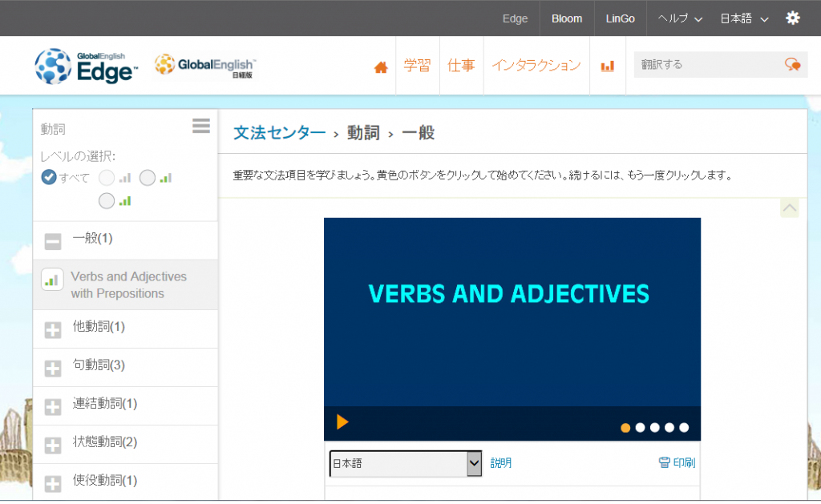
Task: Go to the fifth slide indicator dot
Action: pyautogui.click(x=684, y=428)
